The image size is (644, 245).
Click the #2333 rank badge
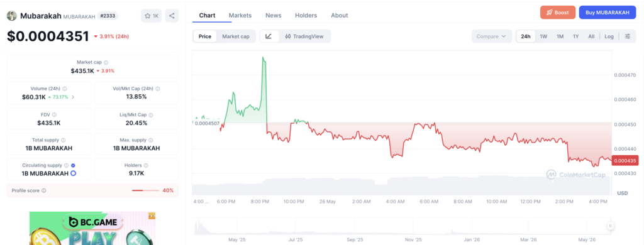coord(108,16)
